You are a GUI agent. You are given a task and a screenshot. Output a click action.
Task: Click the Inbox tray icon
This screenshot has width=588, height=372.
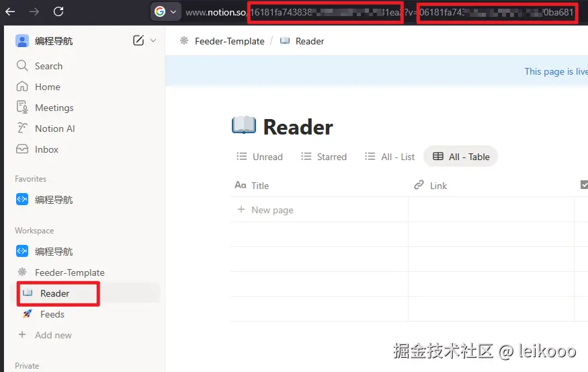click(22, 149)
